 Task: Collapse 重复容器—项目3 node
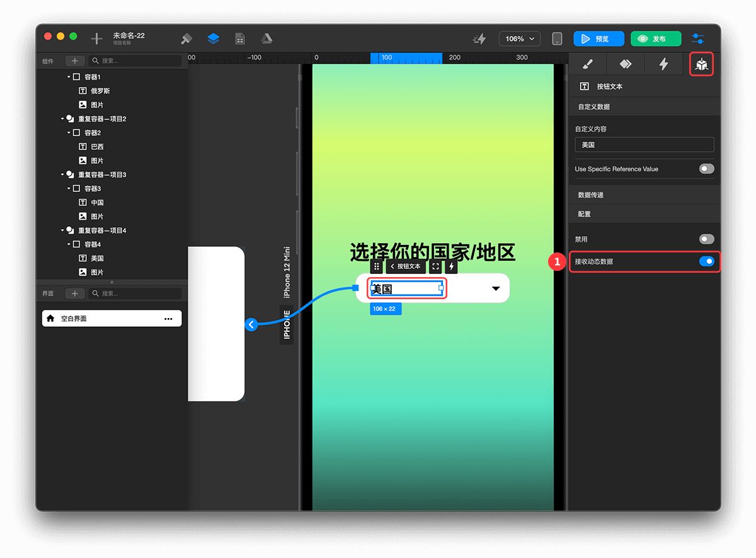click(x=62, y=174)
